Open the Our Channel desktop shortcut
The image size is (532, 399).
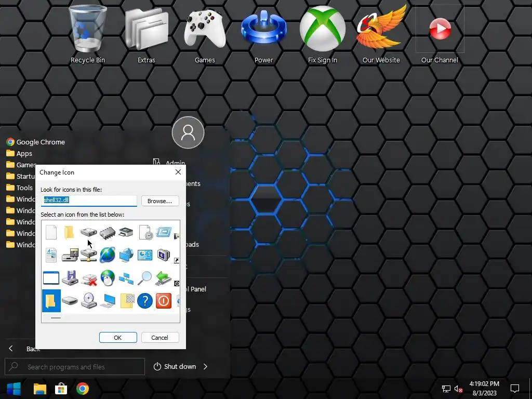coord(440,34)
